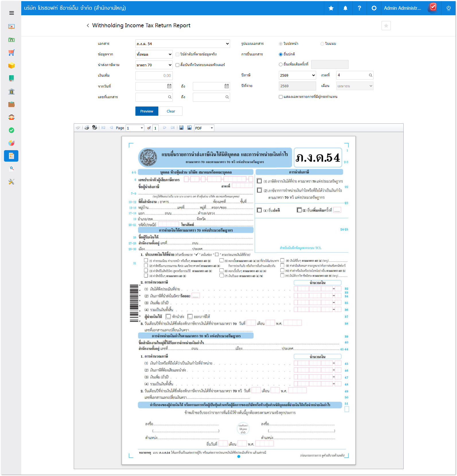Image resolution: width=457 pixels, height=476 pixels.
Task: Select the ยื่นเพิ่มเติมครั้งที่ radio button
Action: point(281,64)
